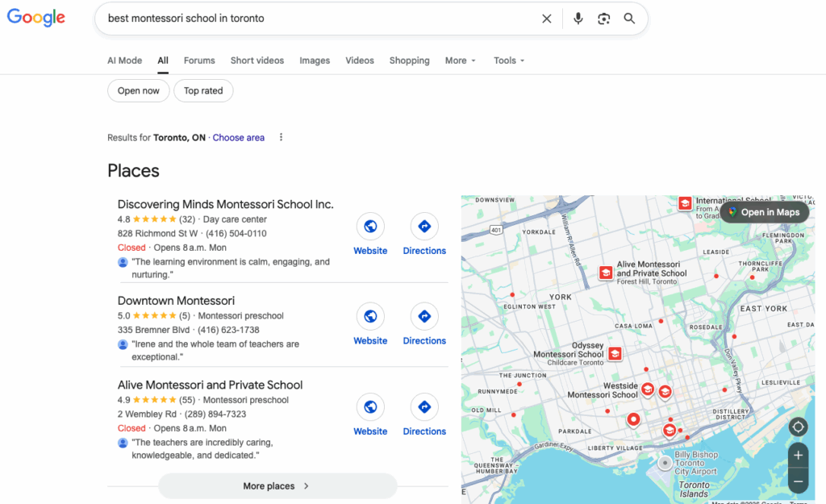Click review quote about Irene and teachers
Image resolution: width=826 pixels, height=504 pixels.
pyautogui.click(x=215, y=350)
